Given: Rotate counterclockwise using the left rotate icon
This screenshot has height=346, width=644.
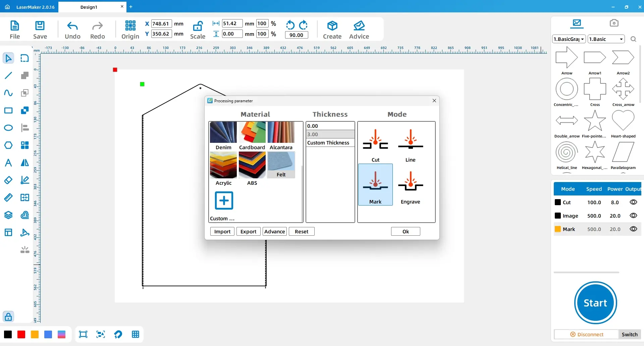Looking at the screenshot, I should 290,25.
